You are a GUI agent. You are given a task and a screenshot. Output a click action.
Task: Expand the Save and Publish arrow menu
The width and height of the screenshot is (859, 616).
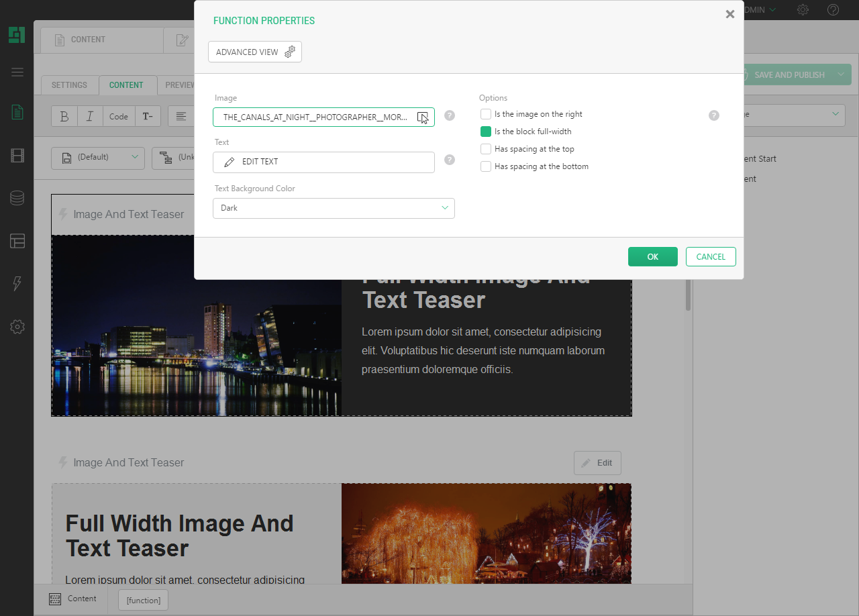[x=841, y=75]
